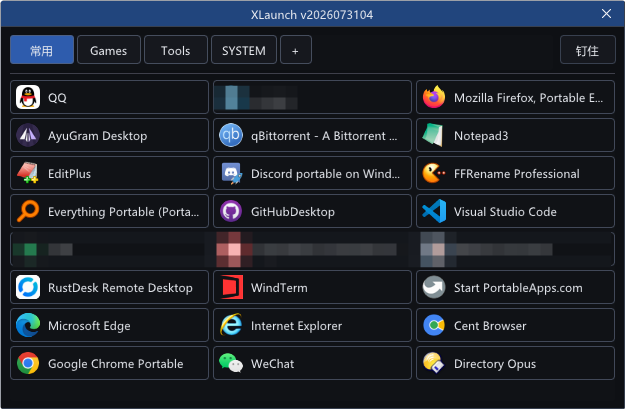
Task: Click the QQ penguin icon
Action: pos(28,97)
